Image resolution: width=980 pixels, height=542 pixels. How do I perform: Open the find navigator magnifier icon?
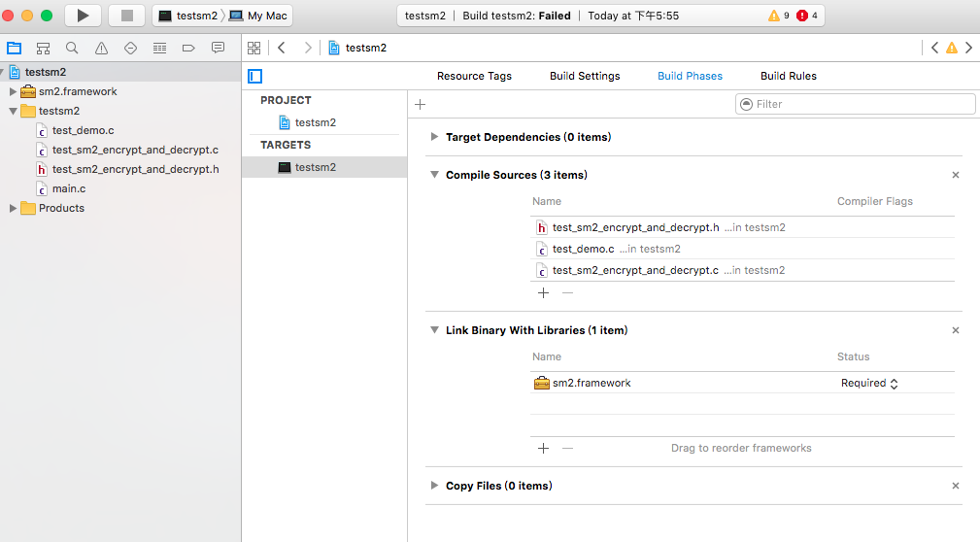[72, 49]
